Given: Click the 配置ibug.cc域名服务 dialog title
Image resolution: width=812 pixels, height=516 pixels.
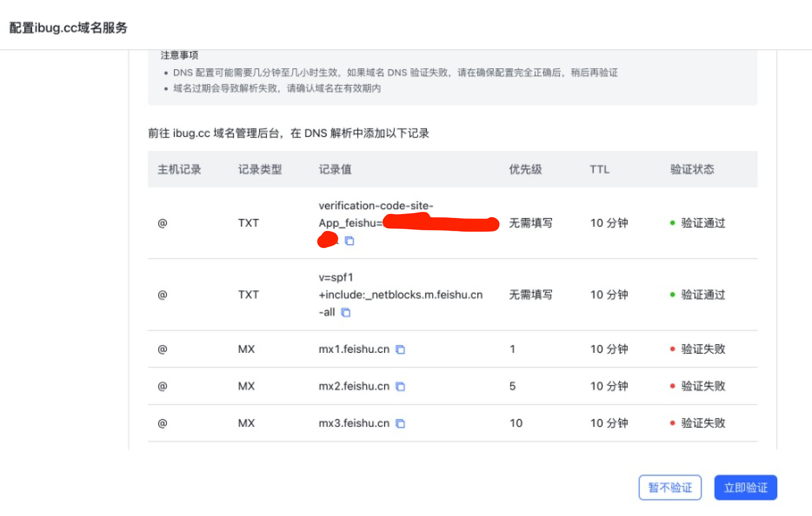Looking at the screenshot, I should pos(68,27).
